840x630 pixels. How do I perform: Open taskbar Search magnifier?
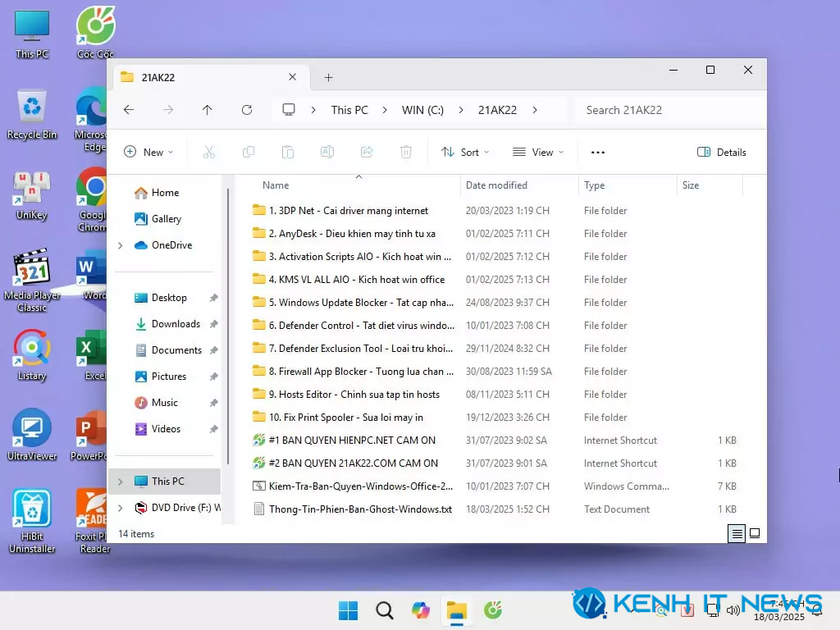tap(385, 610)
